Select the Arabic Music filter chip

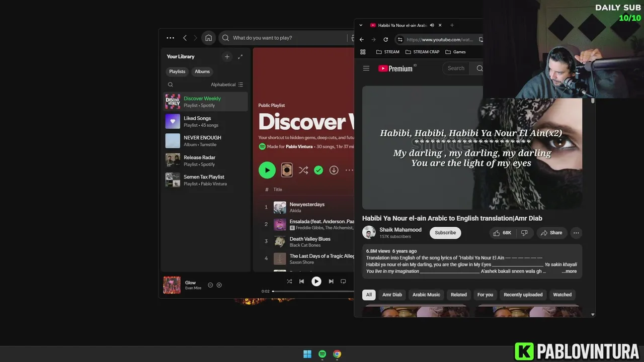point(426,295)
